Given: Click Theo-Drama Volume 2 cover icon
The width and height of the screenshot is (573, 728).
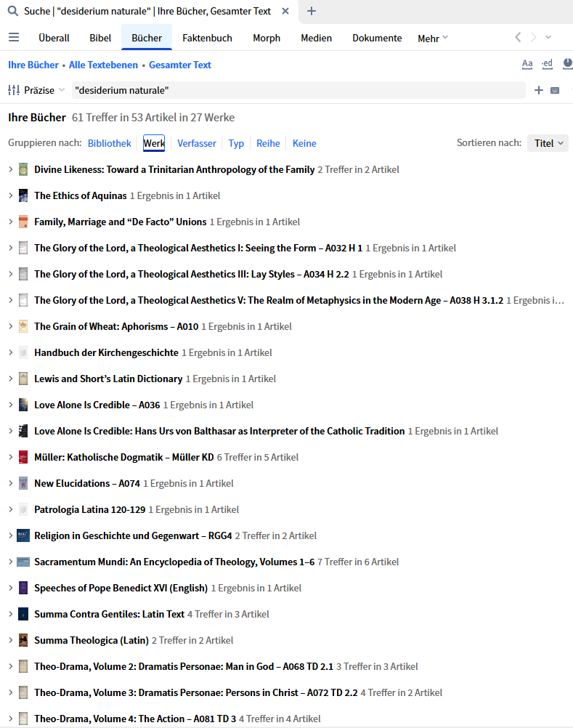Looking at the screenshot, I should (x=23, y=666).
